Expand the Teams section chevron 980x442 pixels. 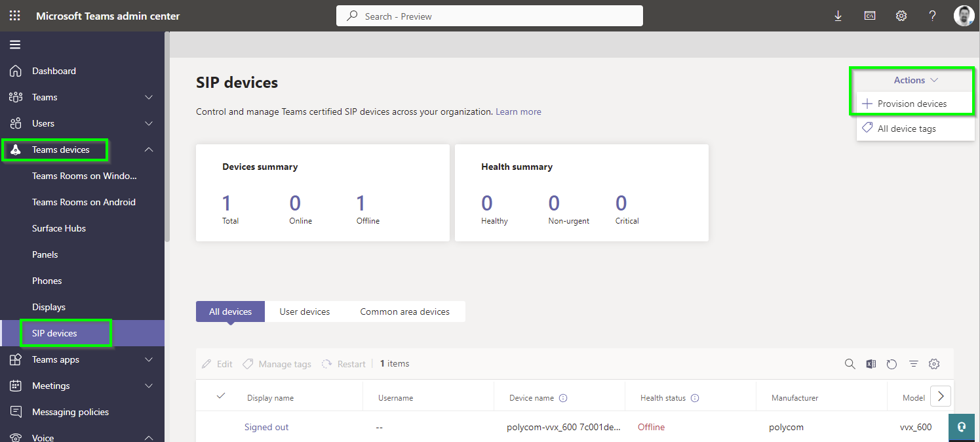[149, 97]
